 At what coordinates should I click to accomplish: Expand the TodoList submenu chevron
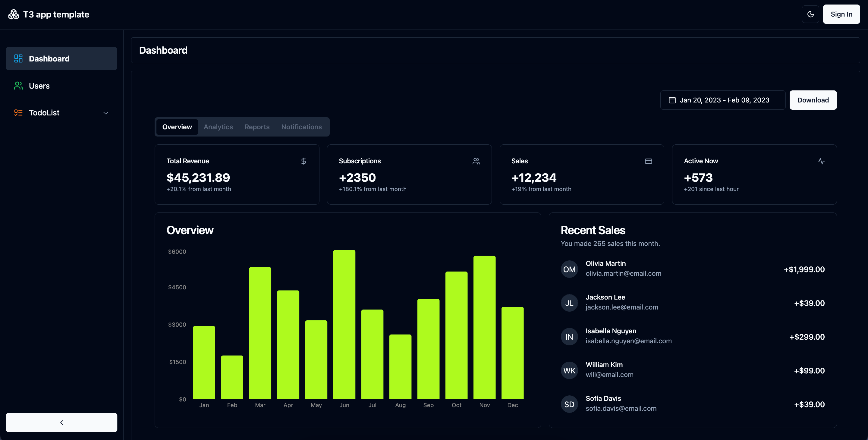pyautogui.click(x=105, y=113)
